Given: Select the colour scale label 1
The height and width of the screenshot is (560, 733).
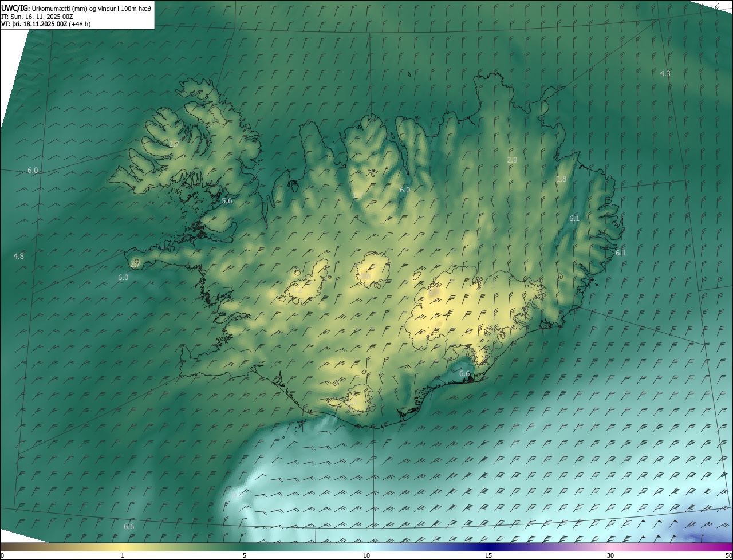Looking at the screenshot, I should tap(123, 555).
